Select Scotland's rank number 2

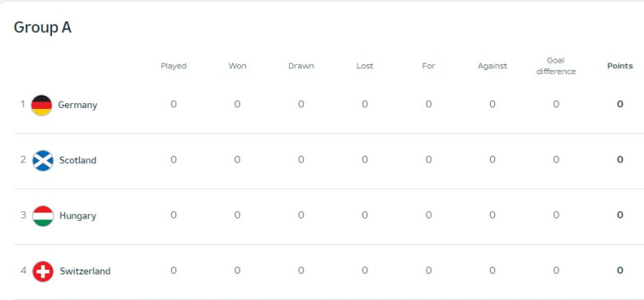[23, 159]
